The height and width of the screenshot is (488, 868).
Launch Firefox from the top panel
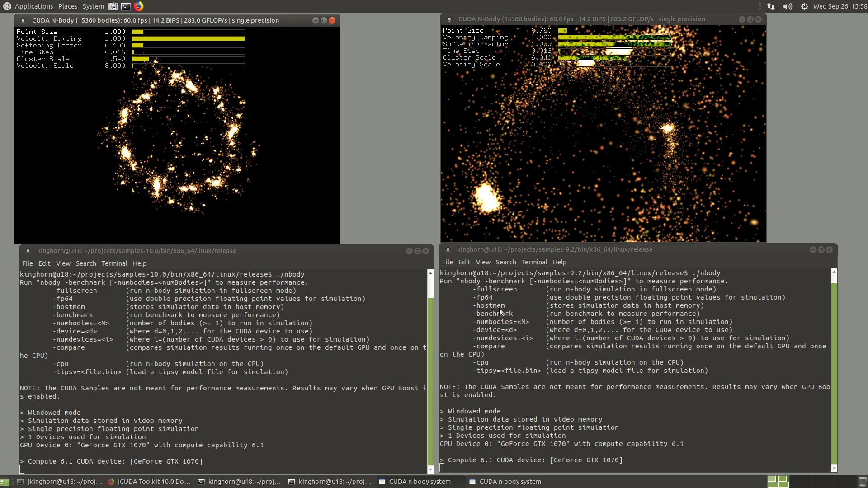click(138, 6)
